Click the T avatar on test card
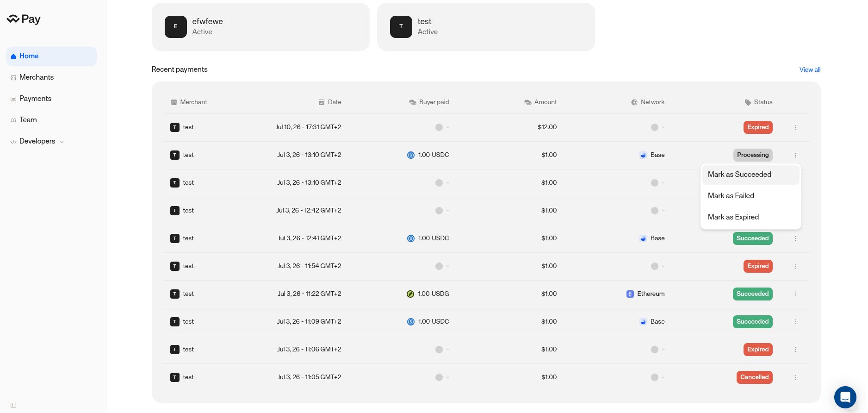This screenshot has height=413, width=868. click(401, 27)
